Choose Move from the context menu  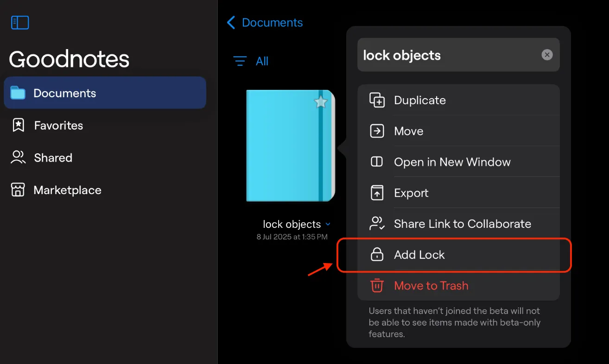coord(459,132)
